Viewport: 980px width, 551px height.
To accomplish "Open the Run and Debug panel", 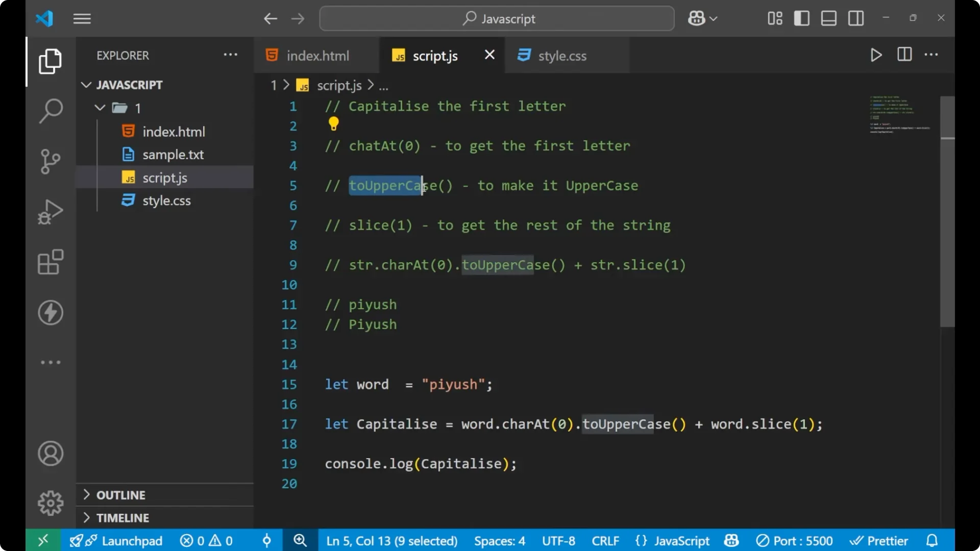I will [50, 211].
